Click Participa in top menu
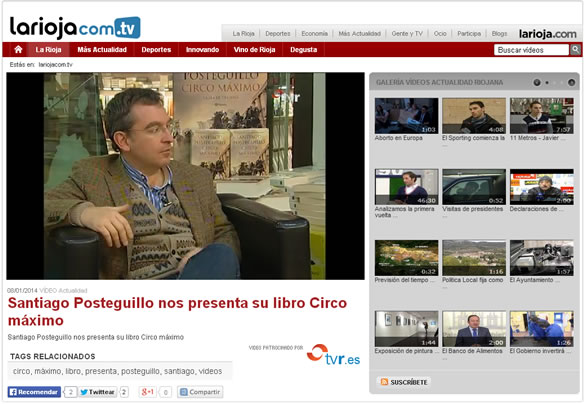The width and height of the screenshot is (585, 404). click(x=469, y=34)
